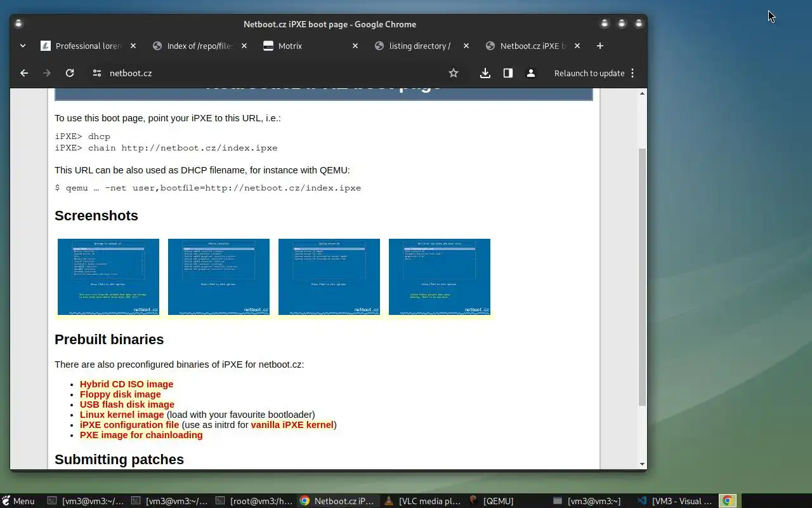Toggle the Chrome side panel icon
The width and height of the screenshot is (812, 508).
point(508,73)
